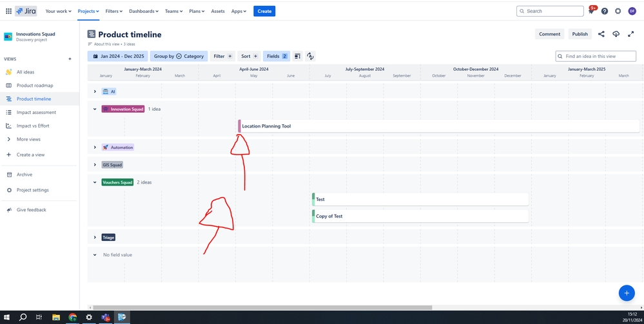Click the share view icon
The width and height of the screenshot is (644, 324).
coord(601,34)
